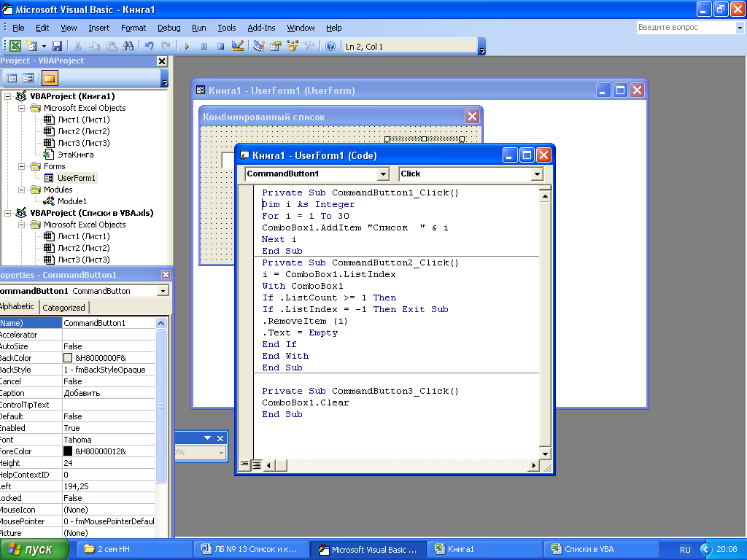Collapse the Modules folder node
The height and width of the screenshot is (560, 747).
pos(21,190)
